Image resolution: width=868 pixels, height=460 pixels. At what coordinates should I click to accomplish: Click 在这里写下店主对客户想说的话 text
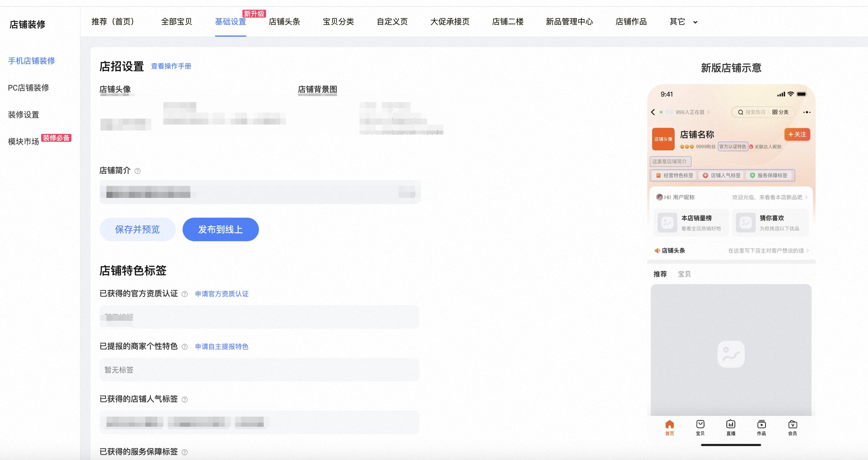pos(766,251)
